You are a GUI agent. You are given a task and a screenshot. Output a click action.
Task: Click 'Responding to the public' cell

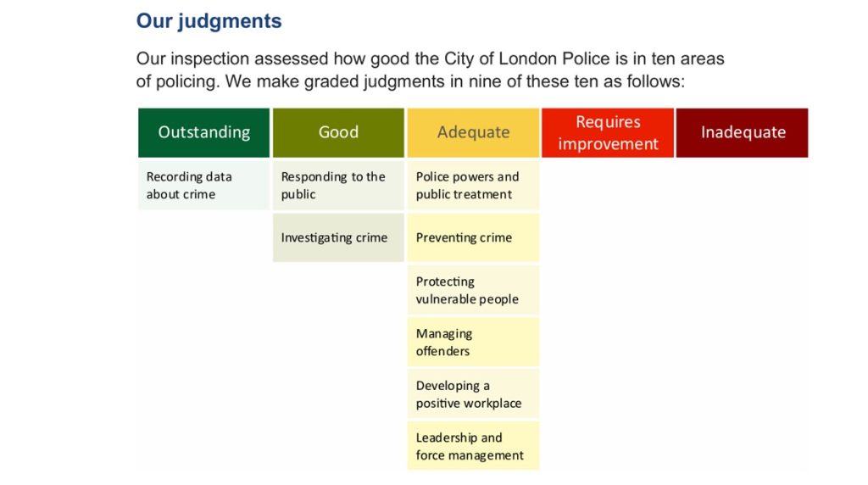point(338,185)
